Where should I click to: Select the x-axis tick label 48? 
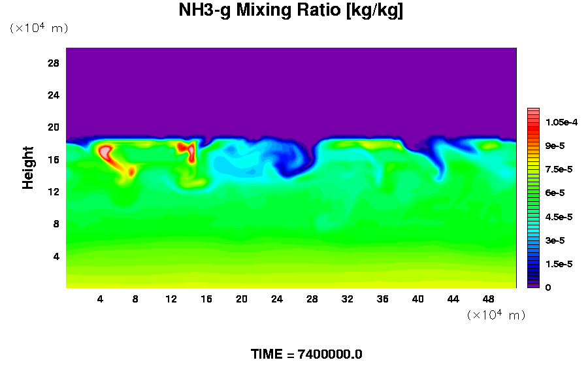tap(488, 299)
